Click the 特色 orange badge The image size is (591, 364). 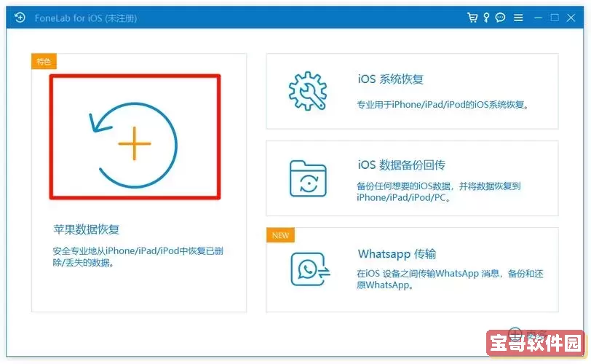coord(44,61)
